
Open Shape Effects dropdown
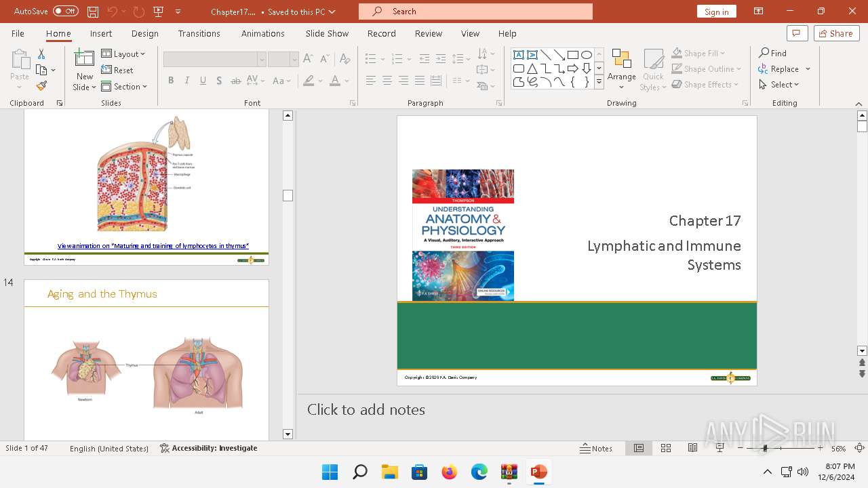[705, 85]
